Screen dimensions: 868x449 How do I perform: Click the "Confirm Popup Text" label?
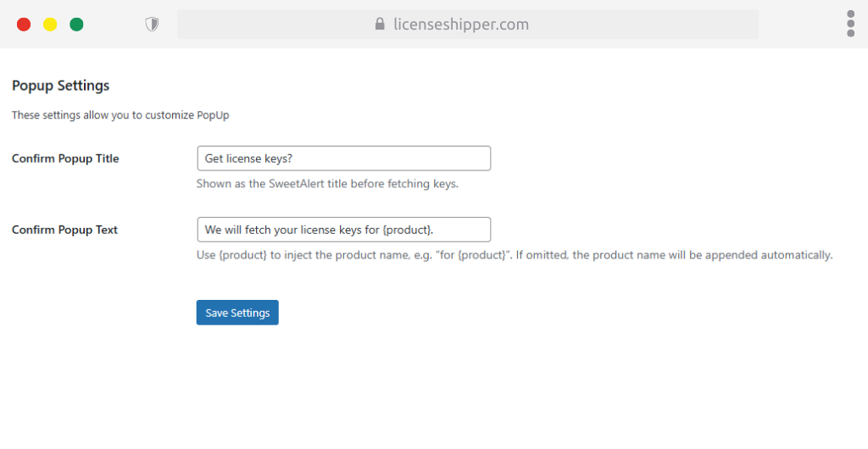click(64, 230)
